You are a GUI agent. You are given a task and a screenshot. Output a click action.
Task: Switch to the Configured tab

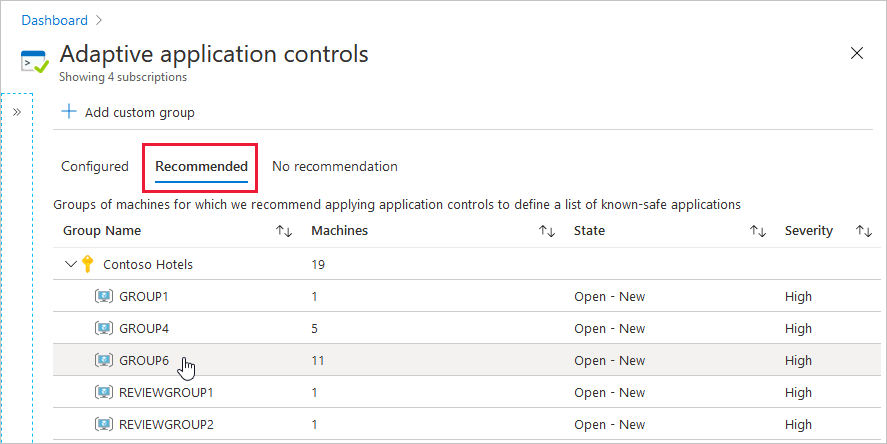click(x=95, y=167)
